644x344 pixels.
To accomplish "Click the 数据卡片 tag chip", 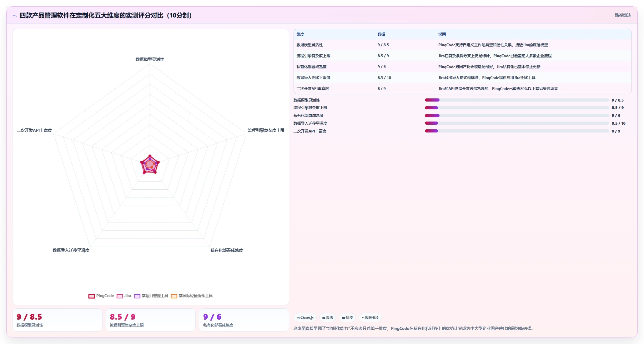I will coord(370,318).
